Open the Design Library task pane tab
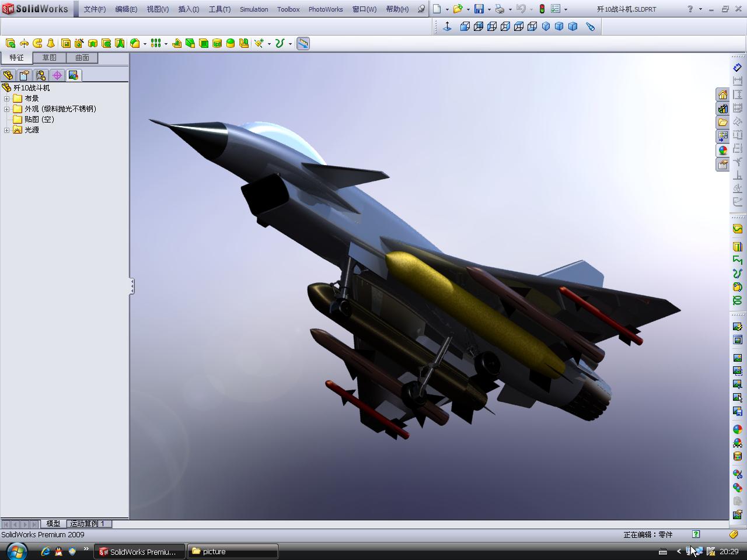The width and height of the screenshot is (747, 560). click(x=722, y=109)
